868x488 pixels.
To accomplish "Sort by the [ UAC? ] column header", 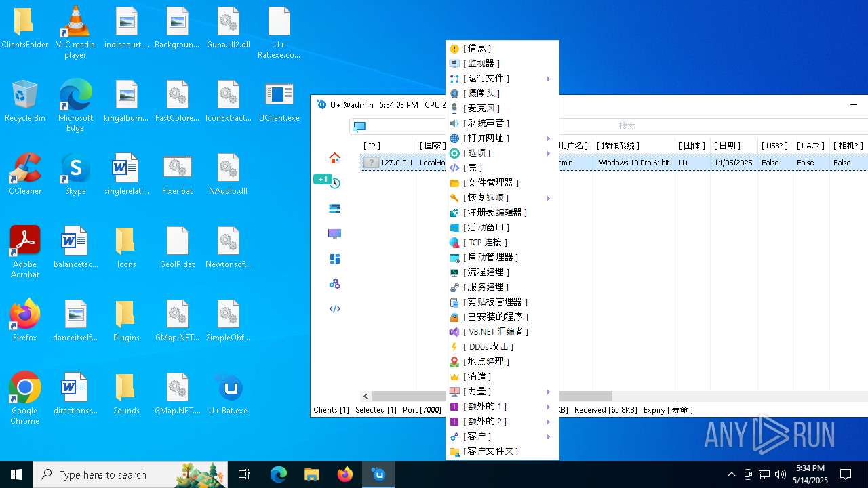I will 811,145.
